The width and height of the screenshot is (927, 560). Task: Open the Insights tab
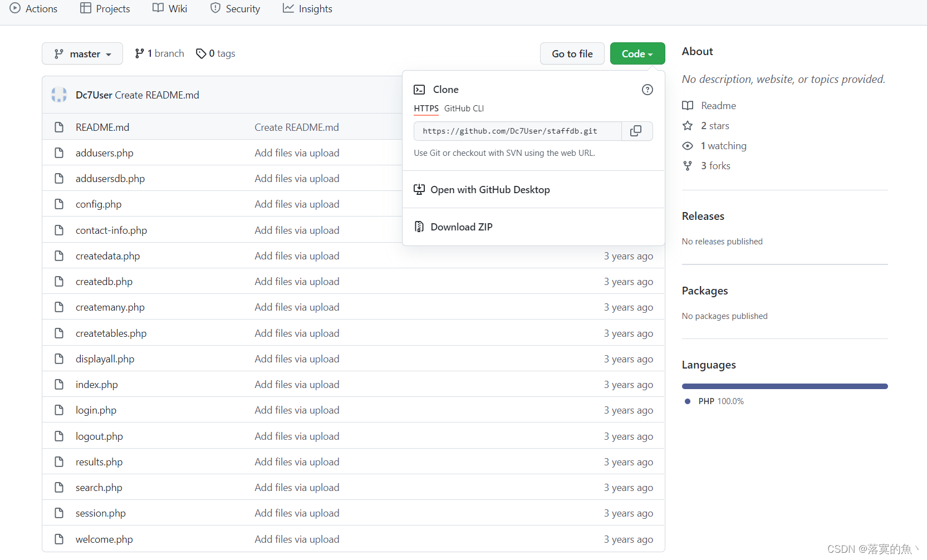pos(308,9)
